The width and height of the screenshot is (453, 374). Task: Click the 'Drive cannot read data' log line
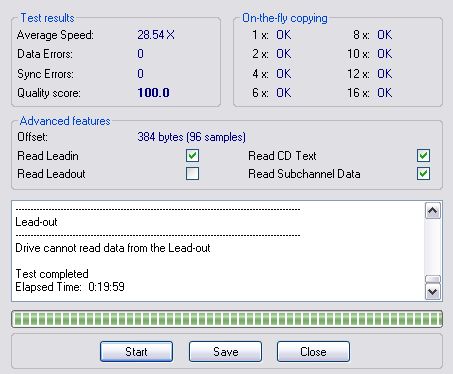pyautogui.click(x=113, y=248)
